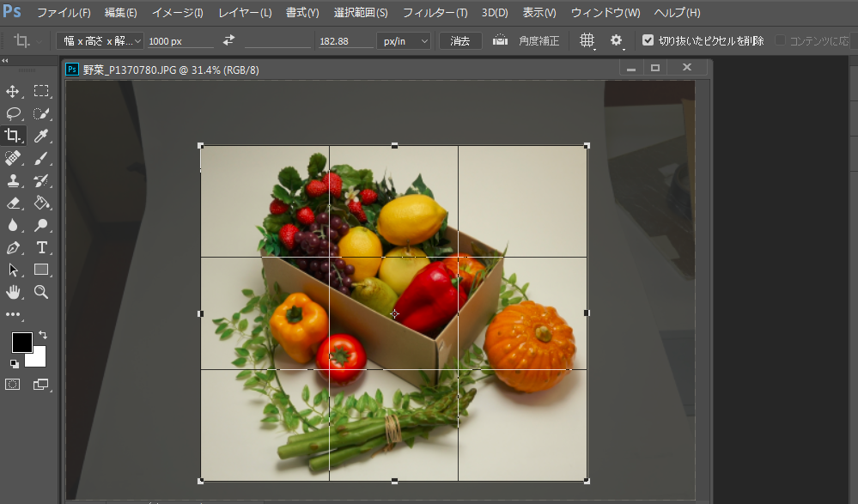Select the Lasso tool
The height and width of the screenshot is (504, 858).
pos(13,113)
